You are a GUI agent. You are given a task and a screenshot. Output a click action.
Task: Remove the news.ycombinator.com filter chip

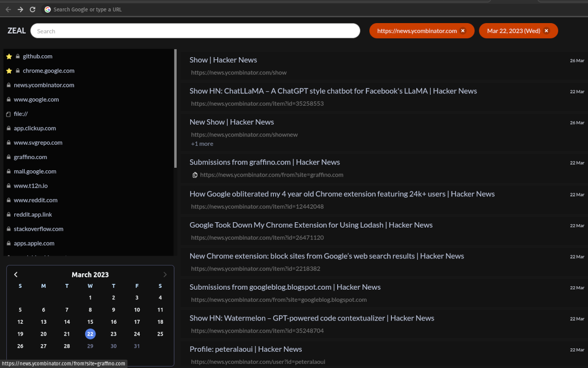[463, 31]
